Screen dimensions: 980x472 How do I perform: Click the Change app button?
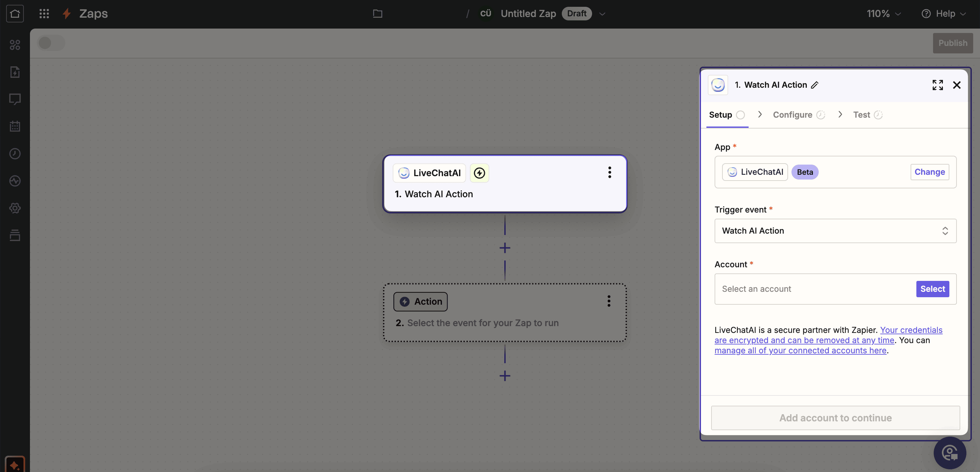pyautogui.click(x=929, y=172)
